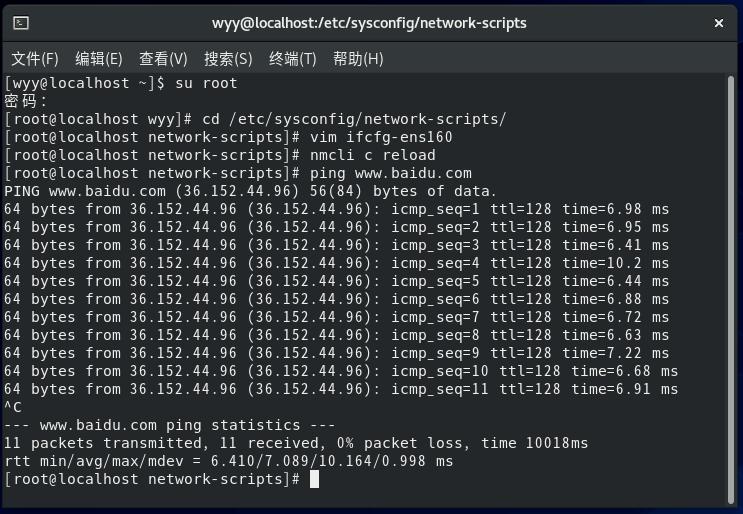Click the terminal icon in the title bar

[21, 23]
